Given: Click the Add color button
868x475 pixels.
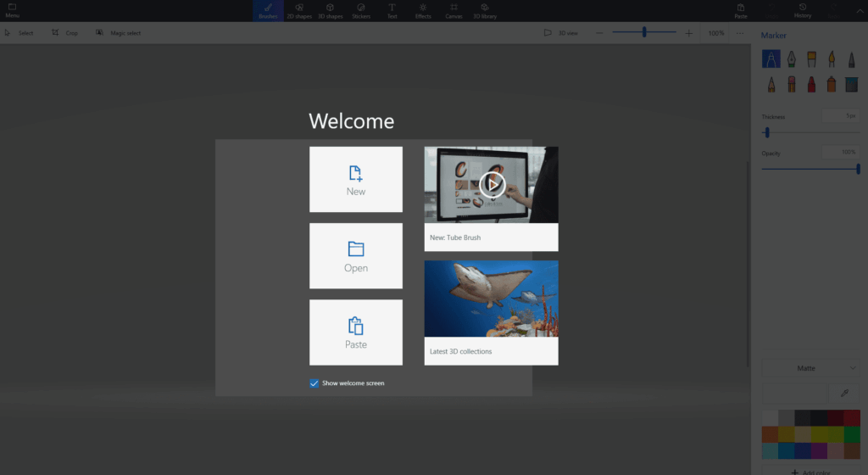Looking at the screenshot, I should (811, 472).
